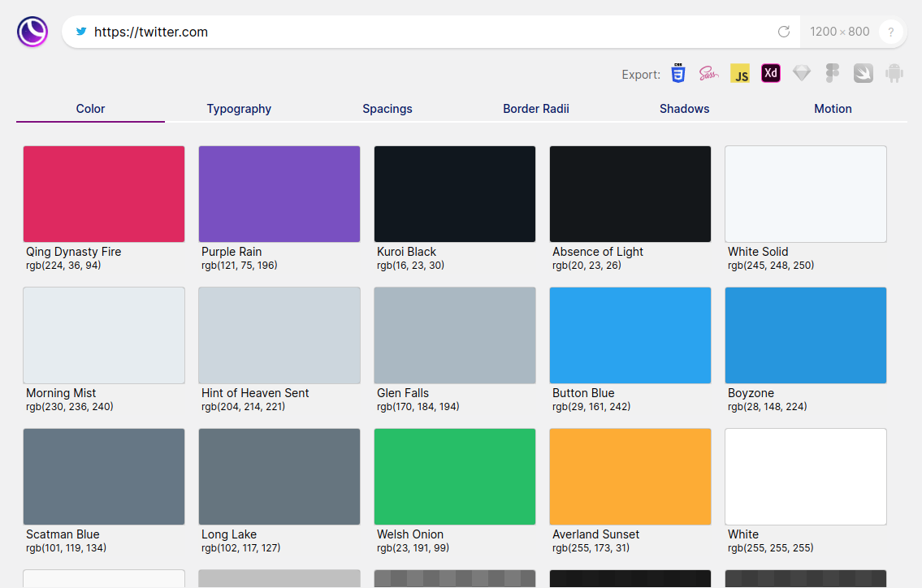This screenshot has height=588, width=922.
Task: Click the Morning Mist swatch
Action: tap(104, 335)
